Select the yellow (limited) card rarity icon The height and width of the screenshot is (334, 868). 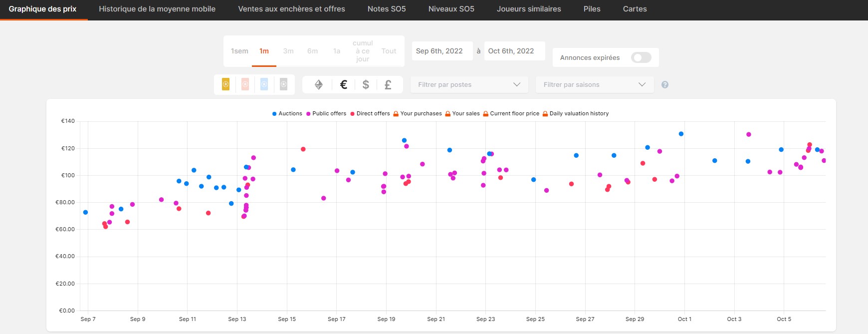225,84
